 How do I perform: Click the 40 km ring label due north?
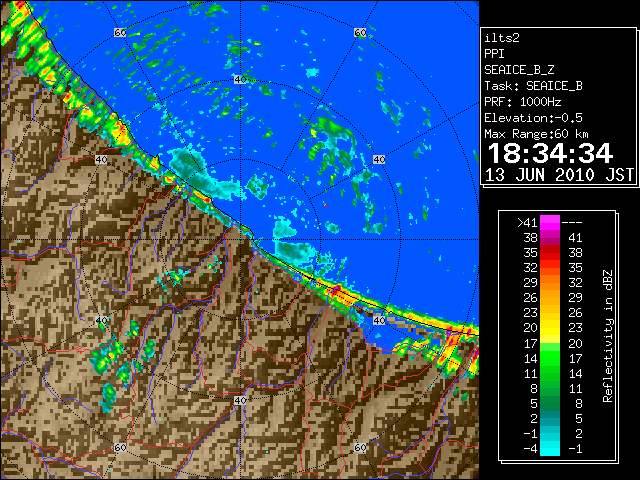point(240,79)
